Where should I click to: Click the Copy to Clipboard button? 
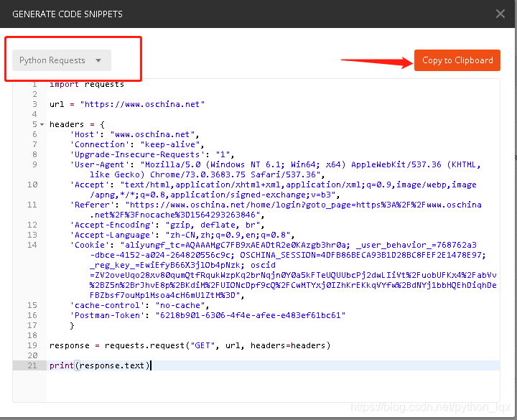tap(457, 60)
